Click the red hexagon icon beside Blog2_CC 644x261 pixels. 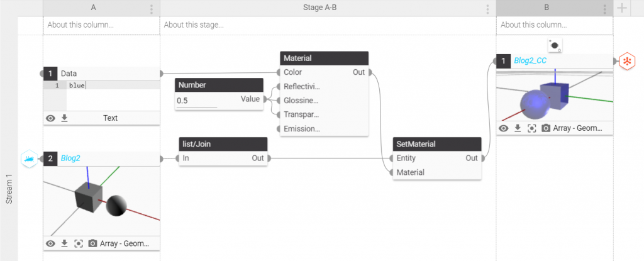[627, 61]
